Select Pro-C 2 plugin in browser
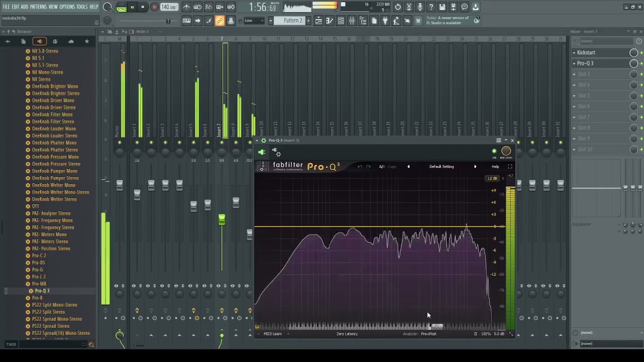 pyautogui.click(x=39, y=255)
